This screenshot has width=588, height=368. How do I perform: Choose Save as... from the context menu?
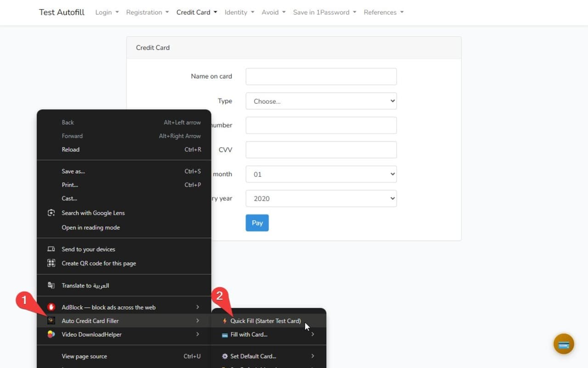[x=124, y=171]
